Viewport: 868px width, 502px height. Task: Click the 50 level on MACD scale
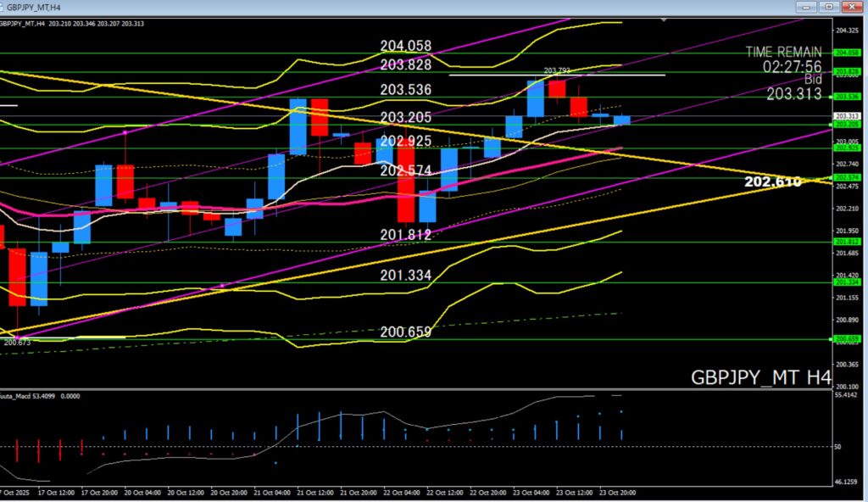(x=841, y=446)
